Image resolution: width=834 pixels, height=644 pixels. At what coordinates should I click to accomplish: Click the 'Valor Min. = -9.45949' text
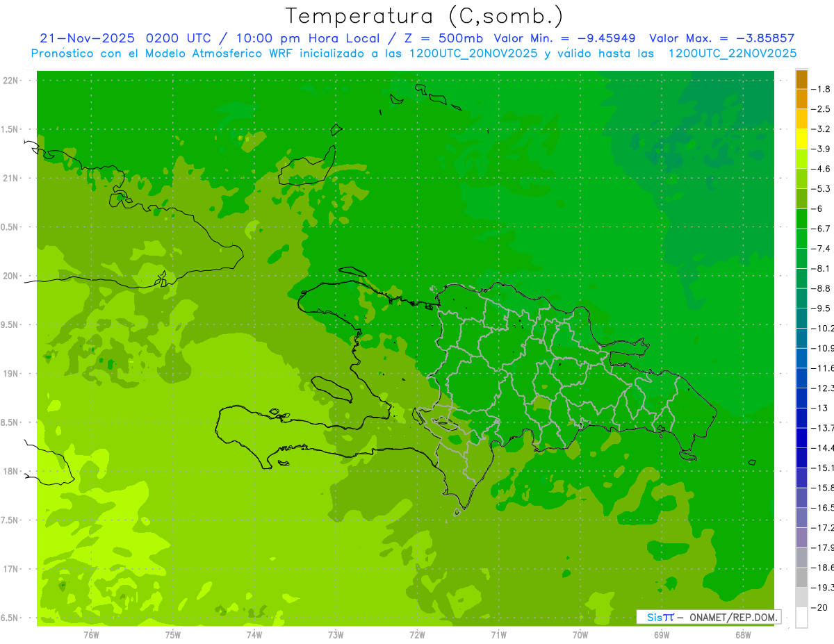564,38
